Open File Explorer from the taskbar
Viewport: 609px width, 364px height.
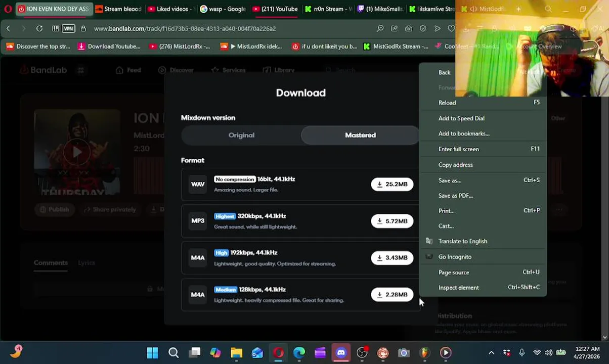236,353
